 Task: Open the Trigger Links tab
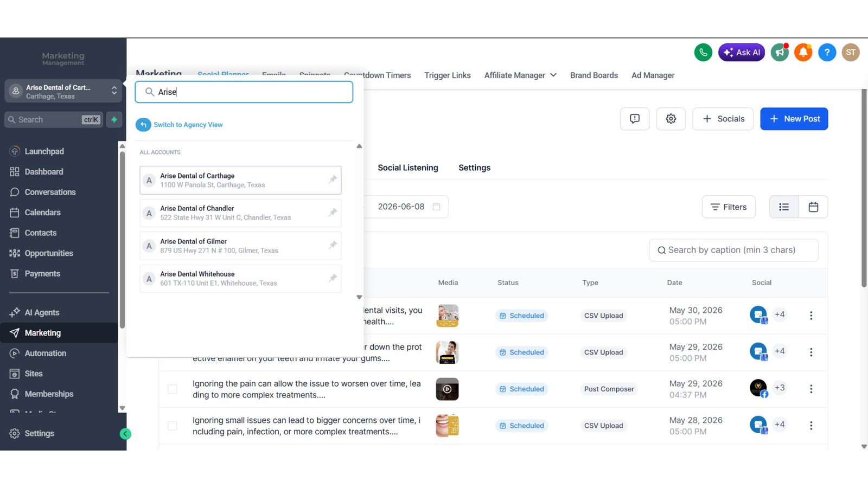click(x=448, y=75)
